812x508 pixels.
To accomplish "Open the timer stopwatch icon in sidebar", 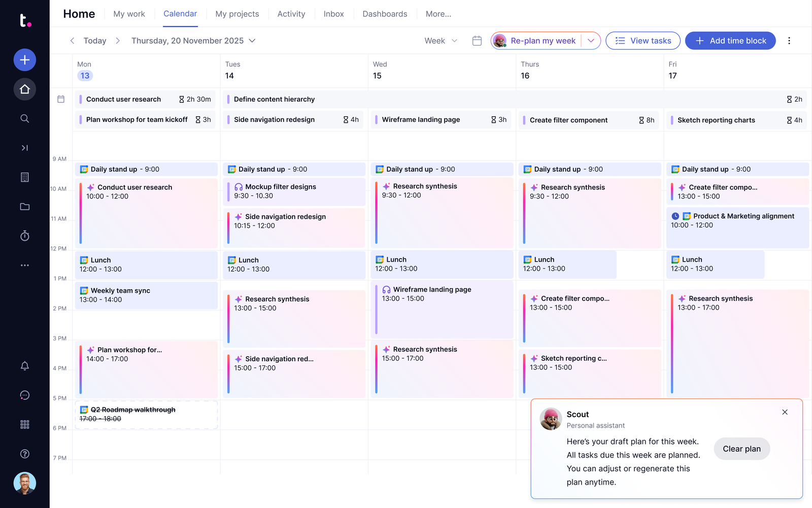I will 25,236.
